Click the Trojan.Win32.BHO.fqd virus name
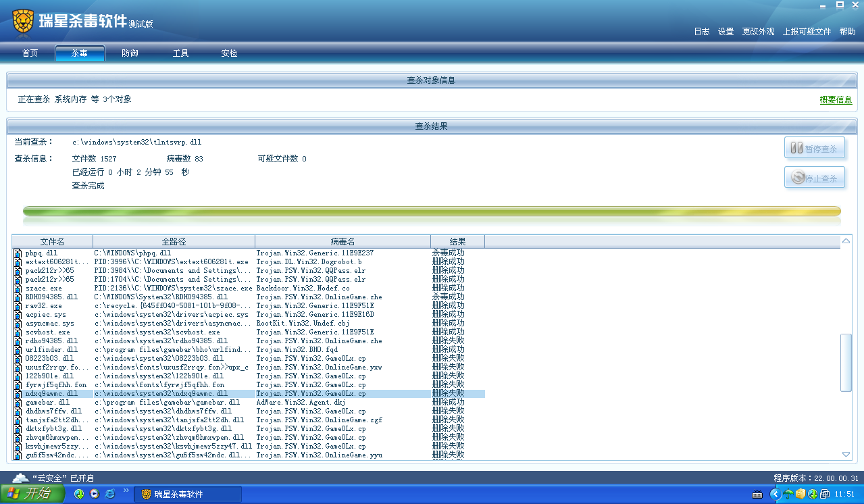 tap(297, 349)
